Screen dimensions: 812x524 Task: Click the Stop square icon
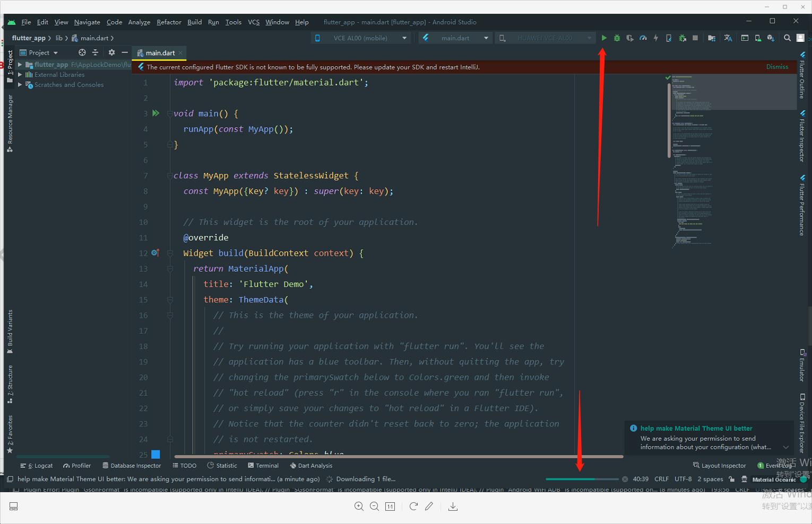click(695, 38)
